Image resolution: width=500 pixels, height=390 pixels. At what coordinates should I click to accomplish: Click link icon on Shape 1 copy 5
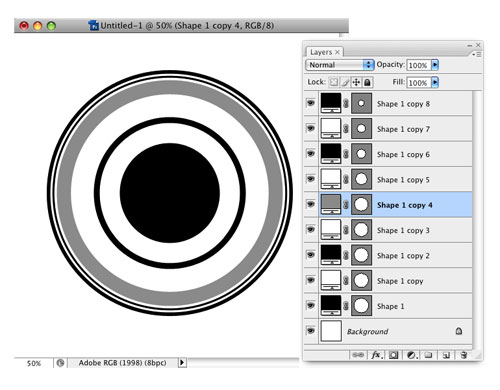tap(346, 180)
